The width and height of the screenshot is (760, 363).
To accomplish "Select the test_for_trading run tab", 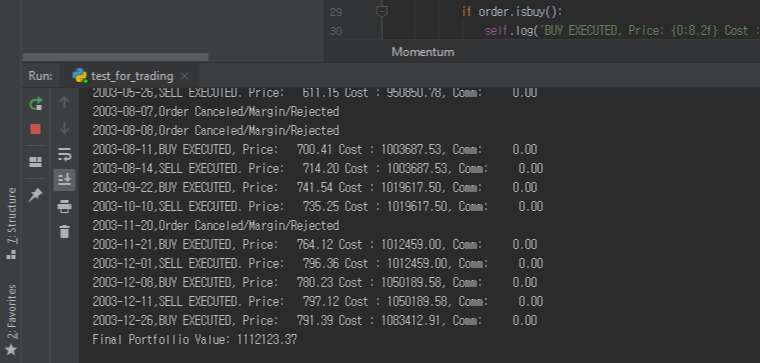I will (129, 76).
